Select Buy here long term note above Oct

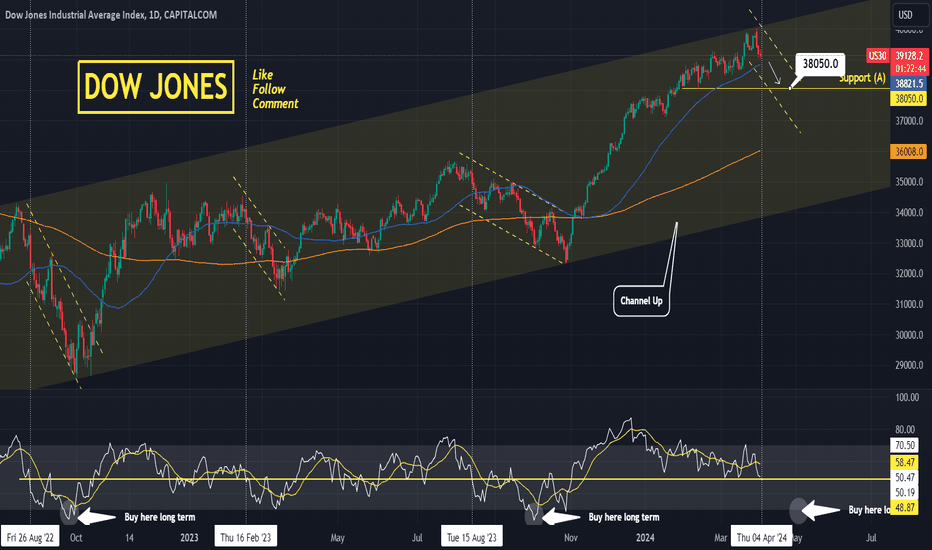pyautogui.click(x=159, y=517)
